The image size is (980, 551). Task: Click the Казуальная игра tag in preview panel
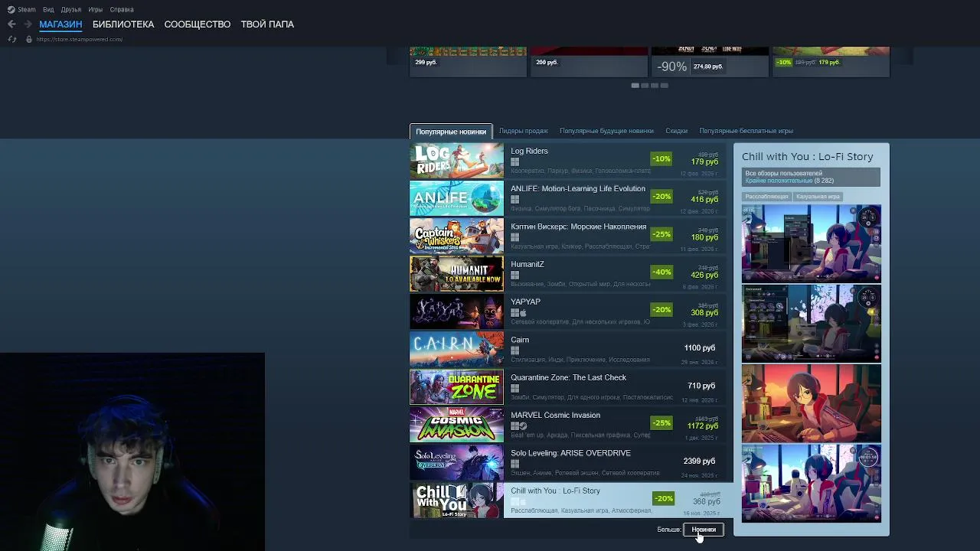(818, 197)
